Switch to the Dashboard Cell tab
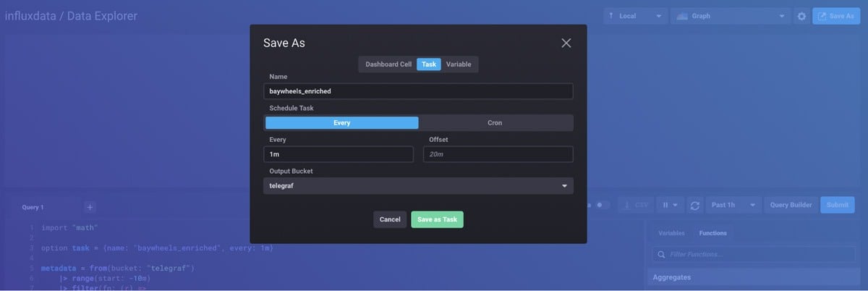The height and width of the screenshot is (291, 868). [388, 64]
